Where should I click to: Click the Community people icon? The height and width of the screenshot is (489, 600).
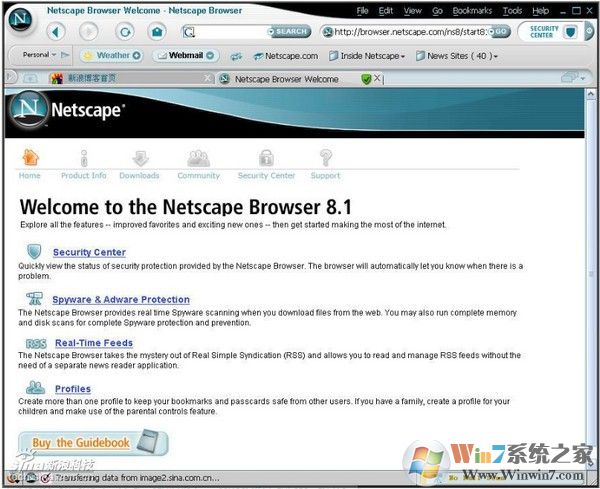click(x=199, y=158)
